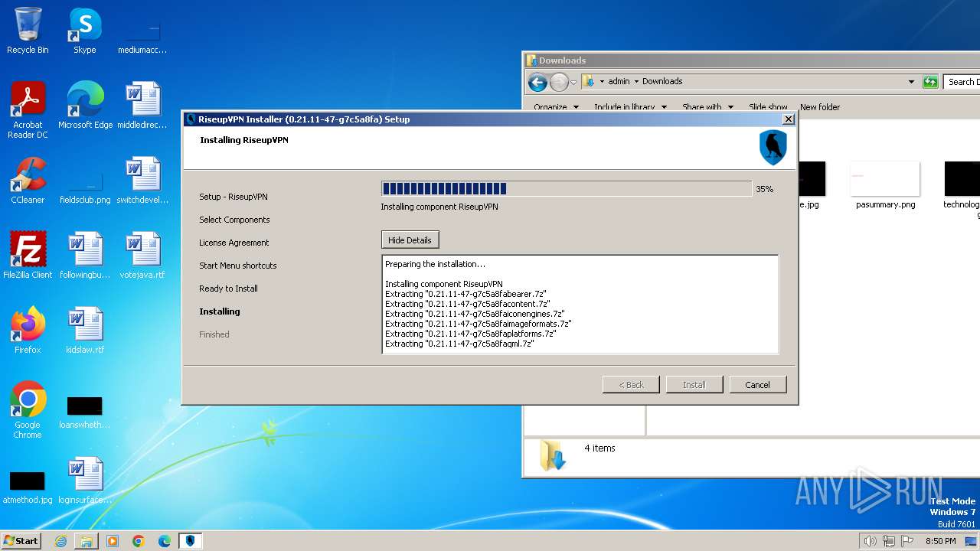The width and height of the screenshot is (980, 551).
Task: Open address bar history dropdown
Action: tap(911, 82)
